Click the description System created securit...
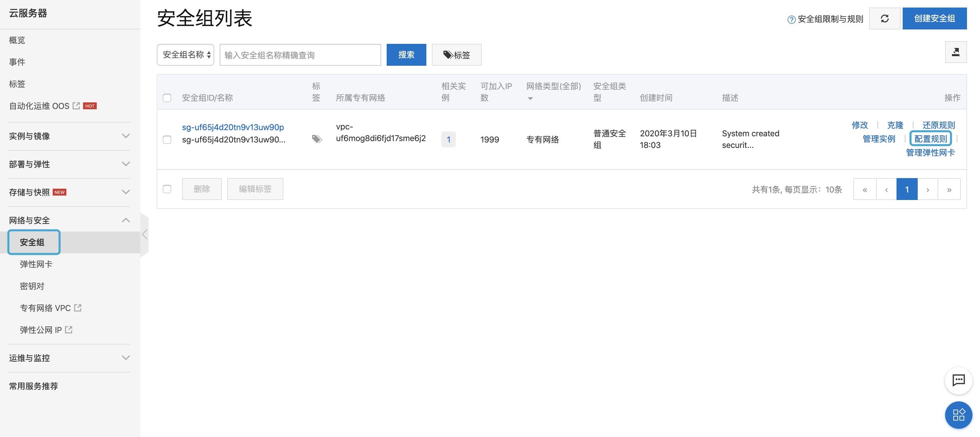Image resolution: width=980 pixels, height=437 pixels. [x=751, y=139]
